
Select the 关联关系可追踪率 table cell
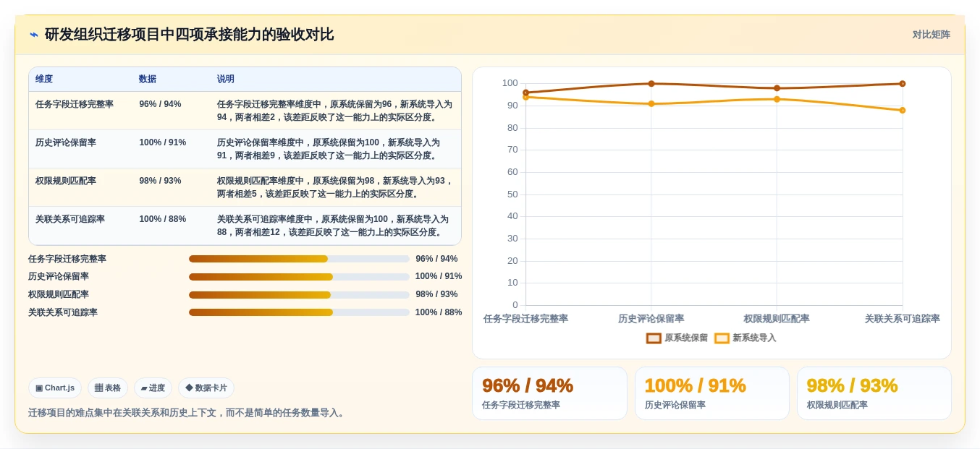(70, 219)
